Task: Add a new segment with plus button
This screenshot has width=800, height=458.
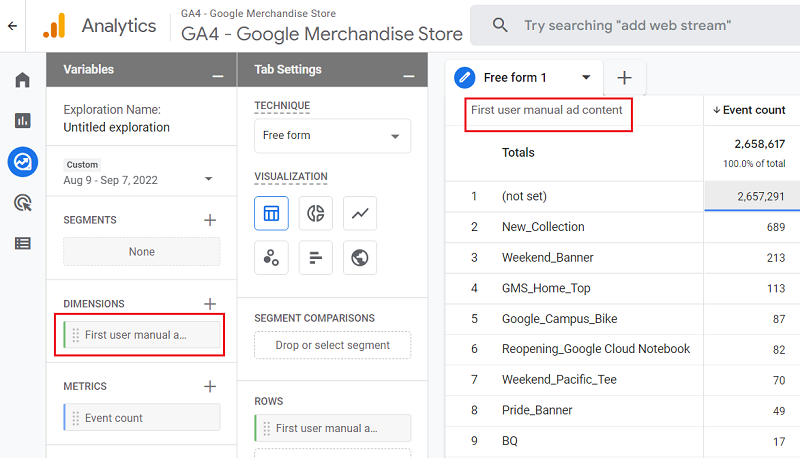Action: click(210, 220)
